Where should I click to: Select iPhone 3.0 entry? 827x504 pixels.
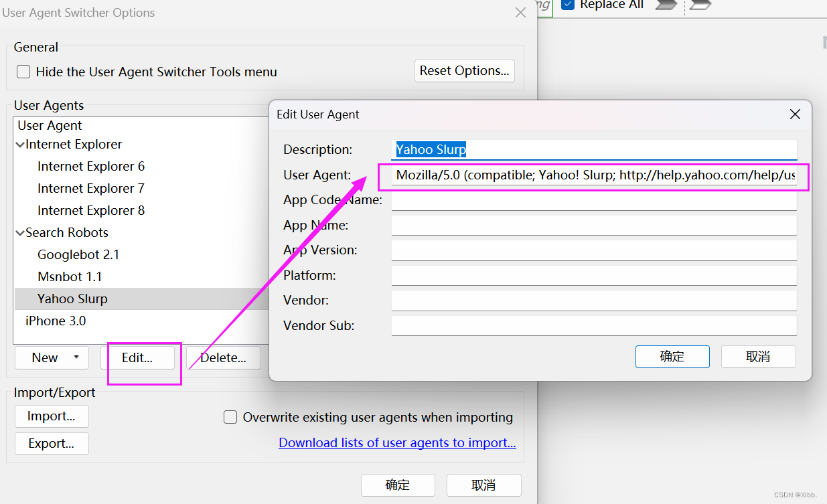click(56, 321)
